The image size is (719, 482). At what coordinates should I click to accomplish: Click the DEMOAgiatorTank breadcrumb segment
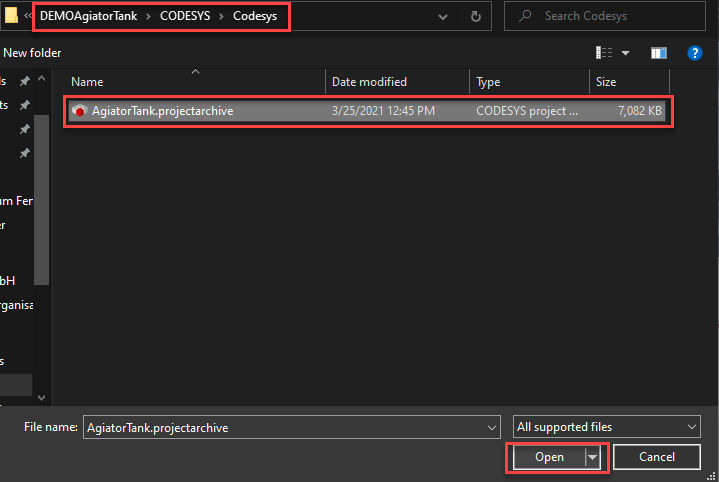88,16
